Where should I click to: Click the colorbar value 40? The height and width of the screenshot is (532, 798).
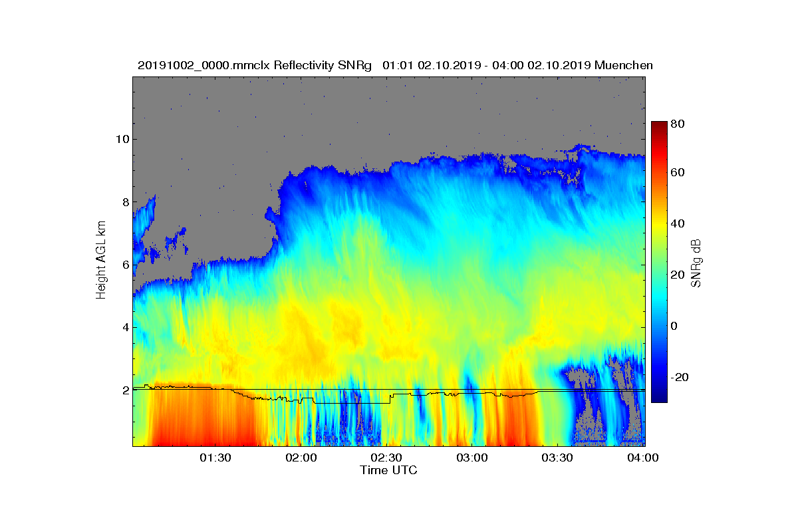pos(678,223)
